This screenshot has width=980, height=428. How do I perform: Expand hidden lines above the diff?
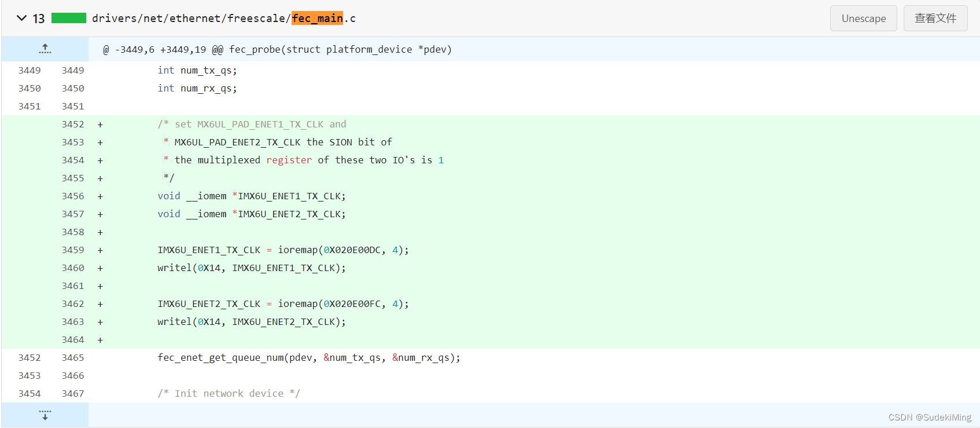click(x=45, y=49)
